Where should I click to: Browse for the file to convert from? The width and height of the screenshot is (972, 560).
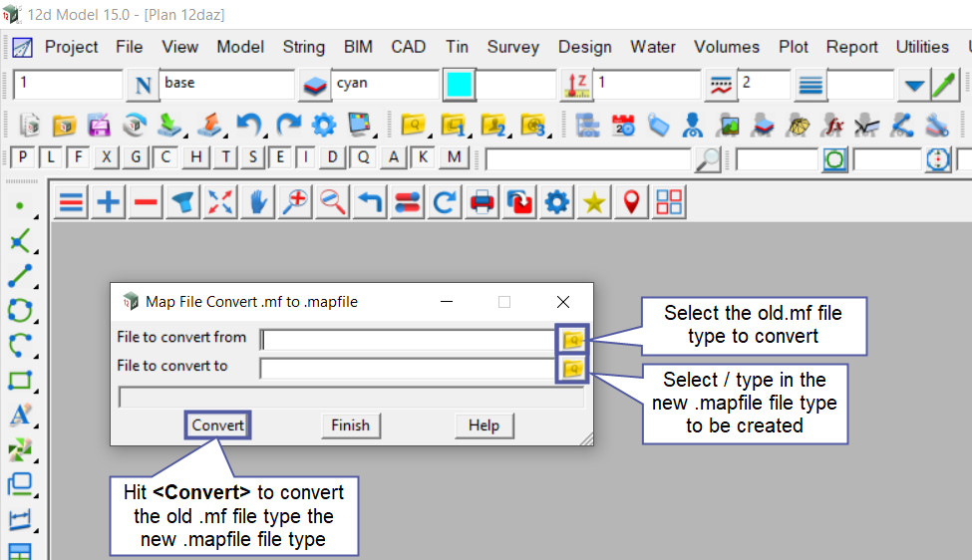tap(572, 340)
